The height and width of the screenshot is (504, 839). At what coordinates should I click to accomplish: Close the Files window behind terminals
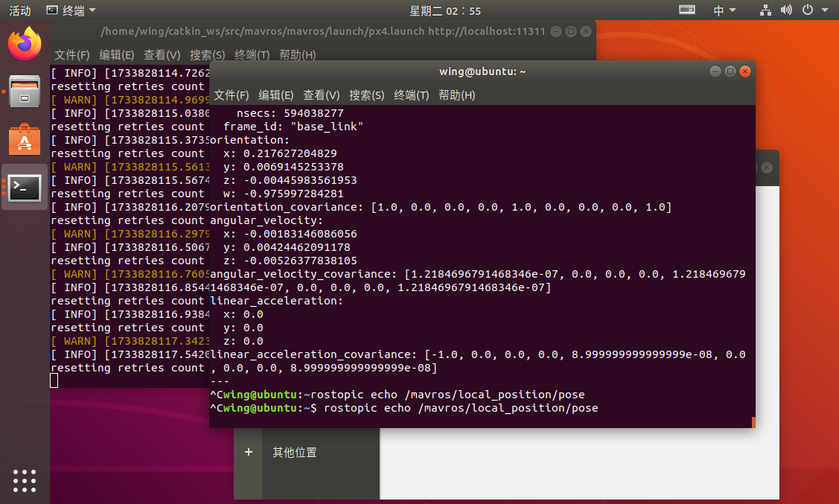coord(767,168)
